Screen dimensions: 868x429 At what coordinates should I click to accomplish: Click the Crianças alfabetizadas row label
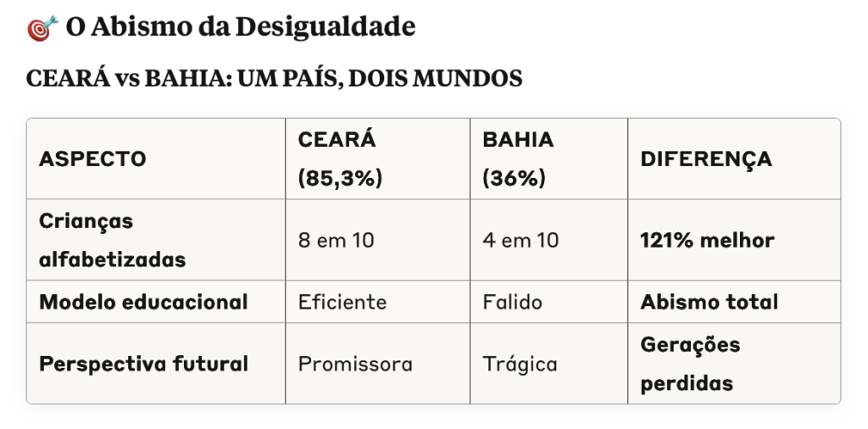point(113,240)
